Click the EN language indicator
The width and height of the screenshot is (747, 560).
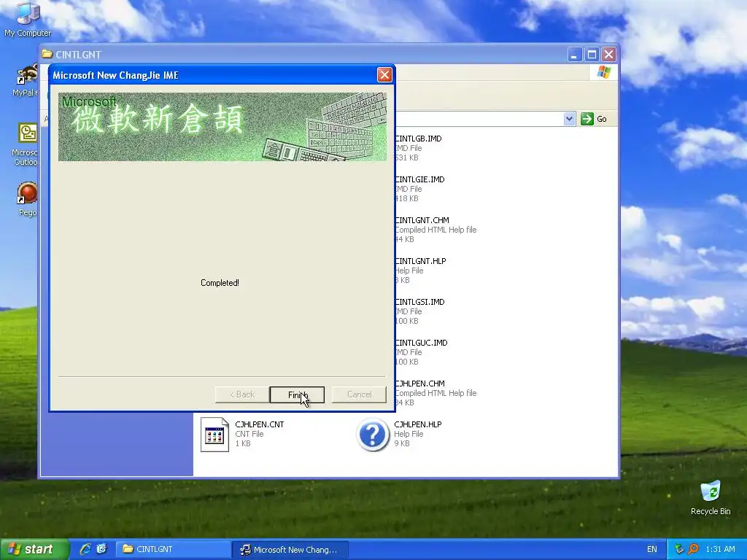pyautogui.click(x=651, y=549)
